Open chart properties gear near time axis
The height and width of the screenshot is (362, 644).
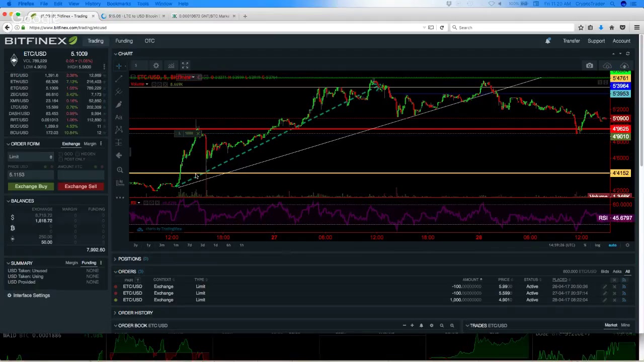pyautogui.click(x=627, y=245)
